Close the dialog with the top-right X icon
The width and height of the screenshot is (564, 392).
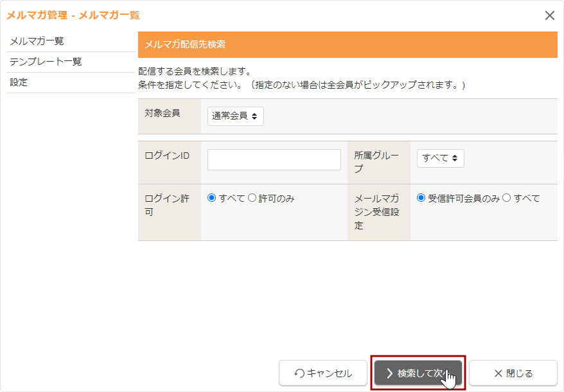(x=549, y=15)
